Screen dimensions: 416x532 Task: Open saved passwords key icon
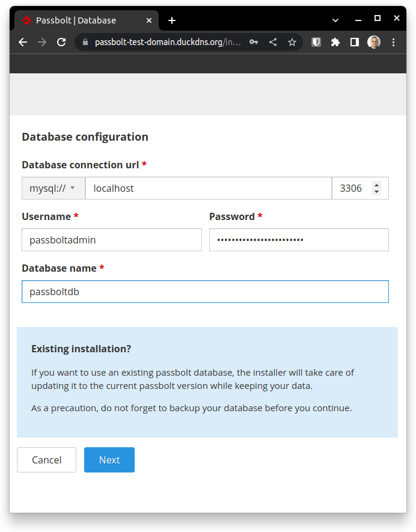(x=254, y=42)
